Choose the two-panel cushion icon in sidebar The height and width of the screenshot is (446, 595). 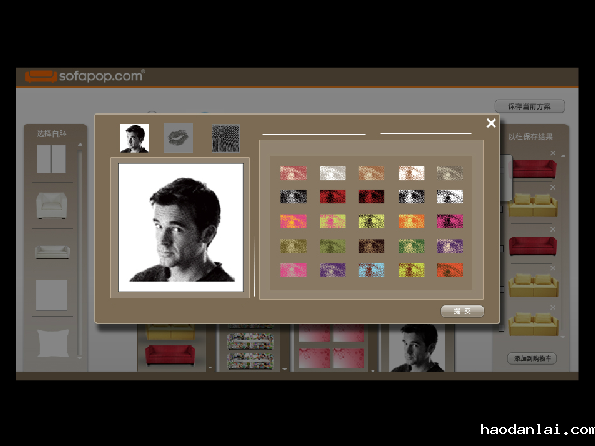[x=51, y=159]
